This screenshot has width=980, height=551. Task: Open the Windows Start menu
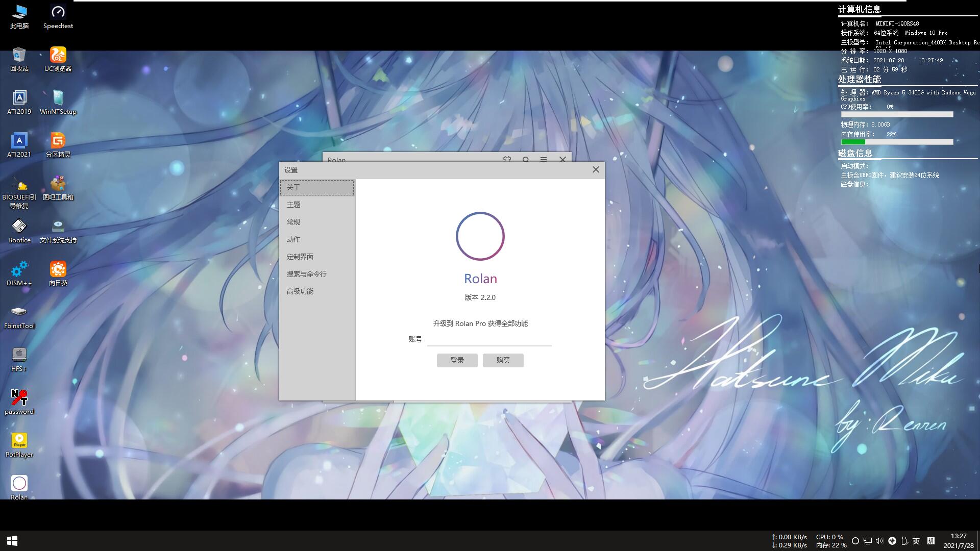point(12,541)
